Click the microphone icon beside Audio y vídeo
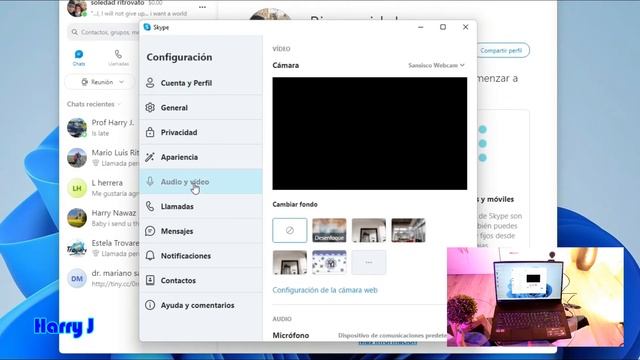The height and width of the screenshot is (360, 640). (150, 182)
